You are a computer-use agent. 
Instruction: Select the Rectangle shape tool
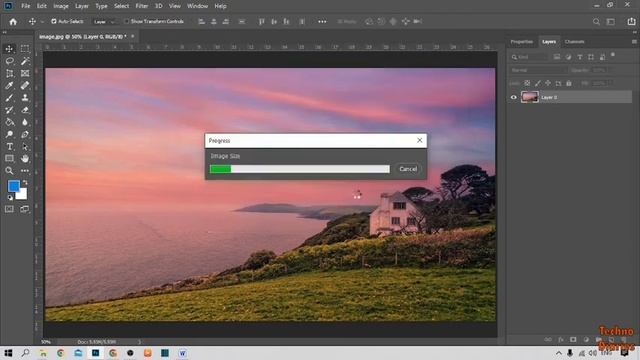[9, 158]
